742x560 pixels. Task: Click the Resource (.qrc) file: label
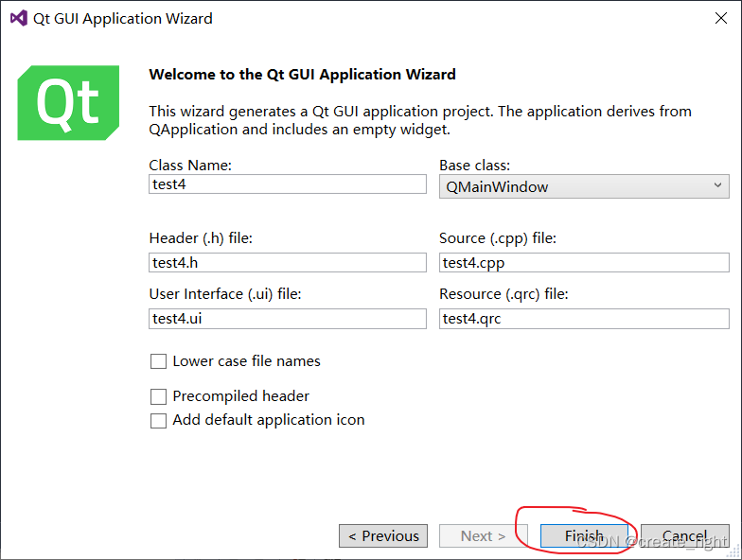coord(503,293)
